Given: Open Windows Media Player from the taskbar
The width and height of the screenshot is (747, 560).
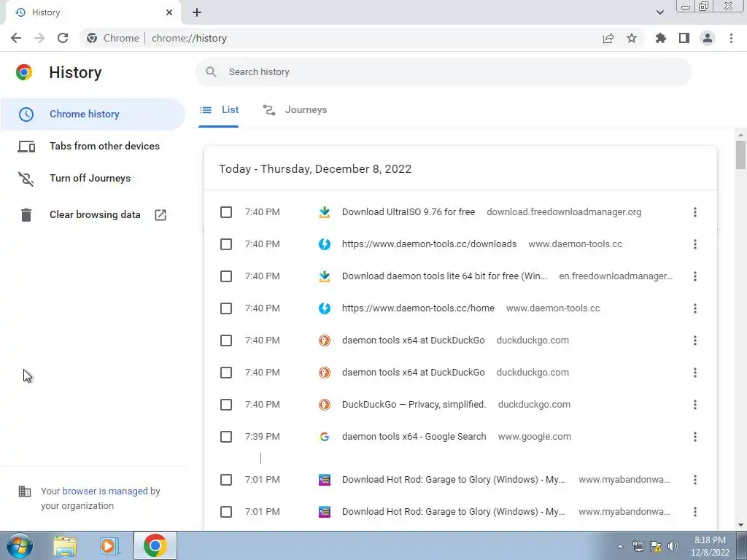Looking at the screenshot, I should coord(109,545).
